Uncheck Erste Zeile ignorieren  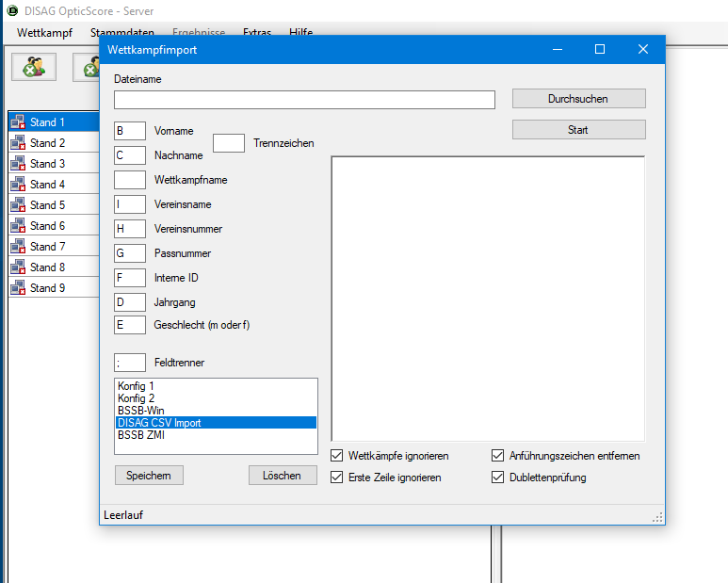click(x=338, y=478)
